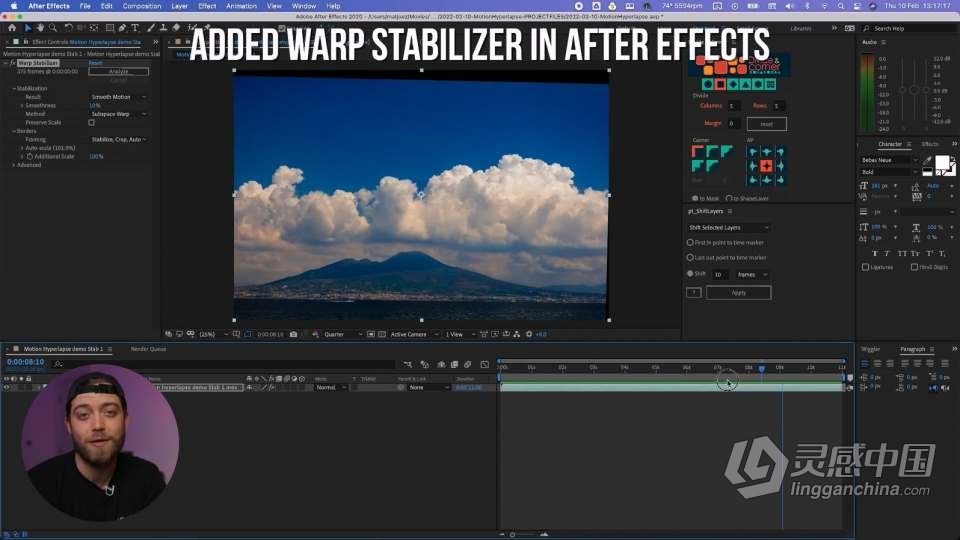Screen dimensions: 960x540
Task: Open the File menu
Action: [85, 6]
